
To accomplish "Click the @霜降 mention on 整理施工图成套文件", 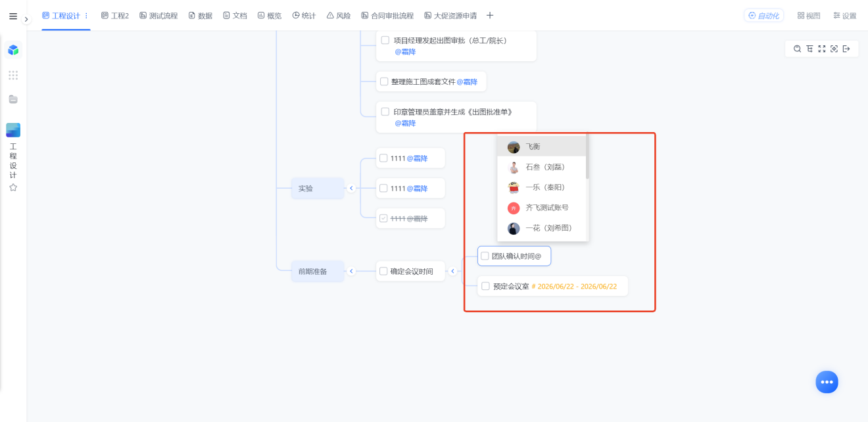I will [x=467, y=82].
